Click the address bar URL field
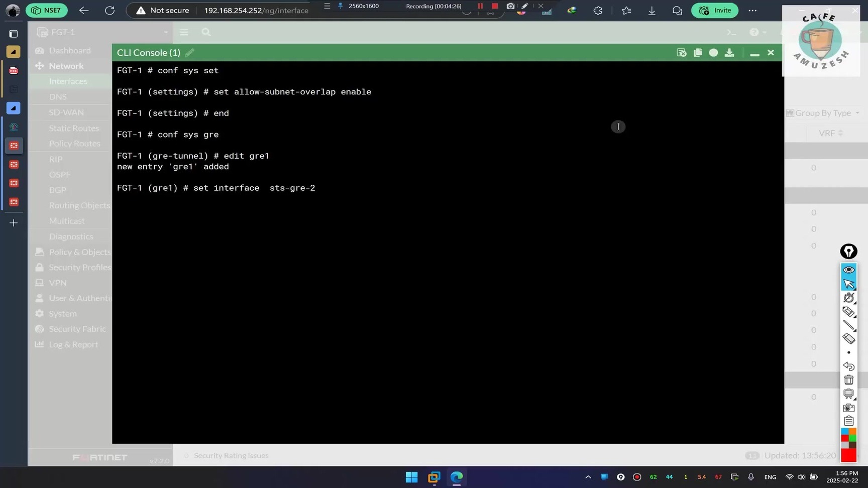This screenshot has height=488, width=868. (256, 10)
